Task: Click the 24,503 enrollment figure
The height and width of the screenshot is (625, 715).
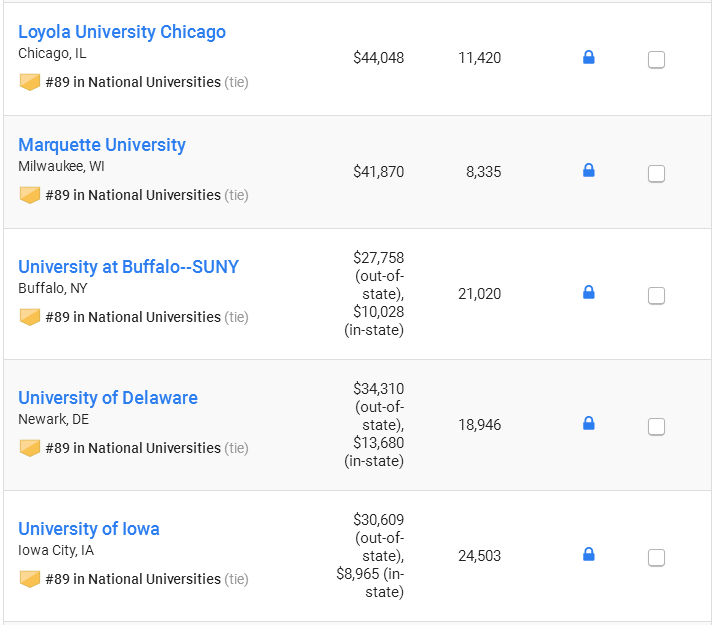Action: [x=479, y=556]
